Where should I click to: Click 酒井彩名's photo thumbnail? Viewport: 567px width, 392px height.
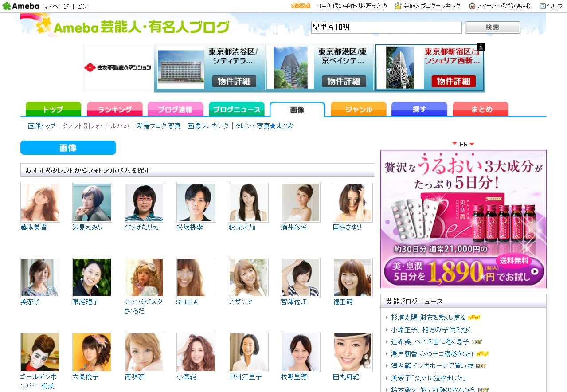pyautogui.click(x=301, y=203)
